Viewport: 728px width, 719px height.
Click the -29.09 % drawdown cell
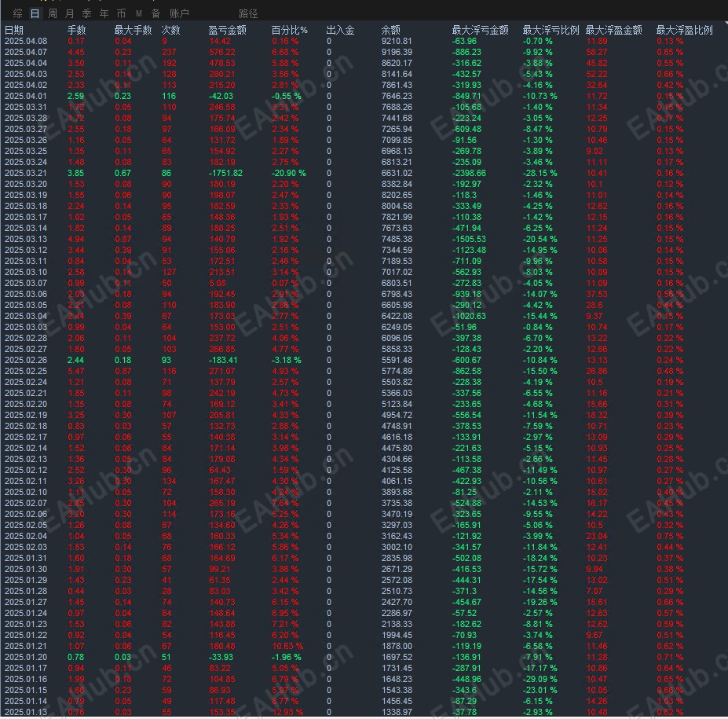pos(540,679)
